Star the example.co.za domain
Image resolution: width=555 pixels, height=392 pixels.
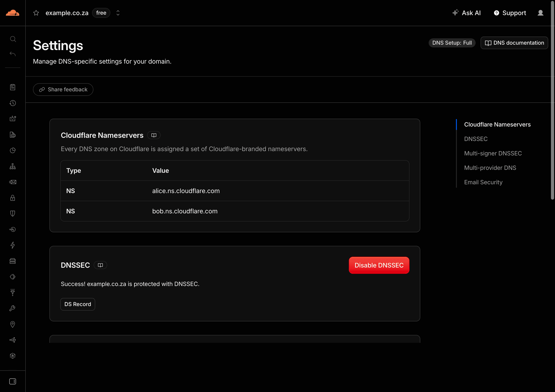click(x=36, y=13)
